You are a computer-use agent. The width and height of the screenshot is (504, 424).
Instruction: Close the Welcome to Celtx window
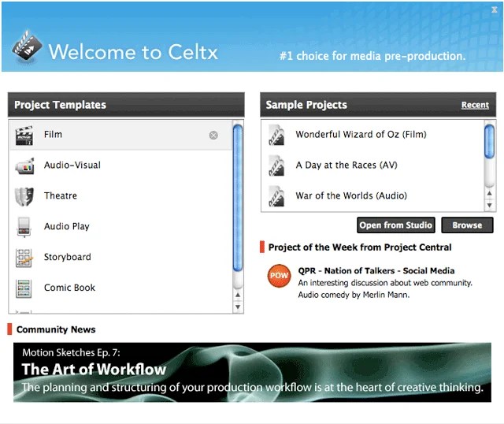coord(494,10)
